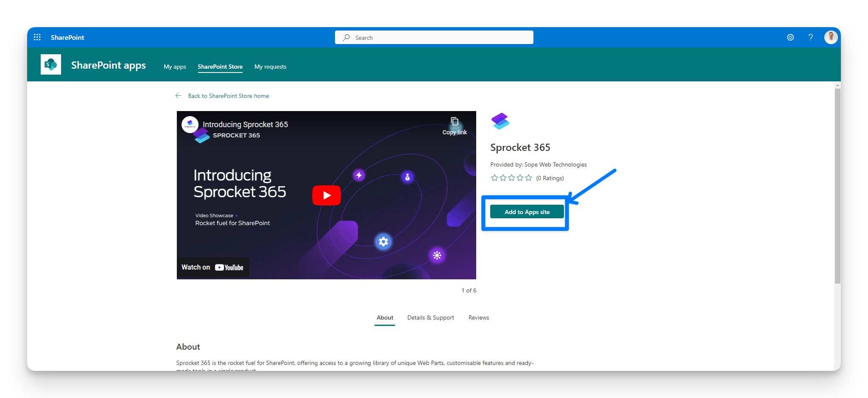The width and height of the screenshot is (868, 398).
Task: Open the My requests tab
Action: [270, 67]
